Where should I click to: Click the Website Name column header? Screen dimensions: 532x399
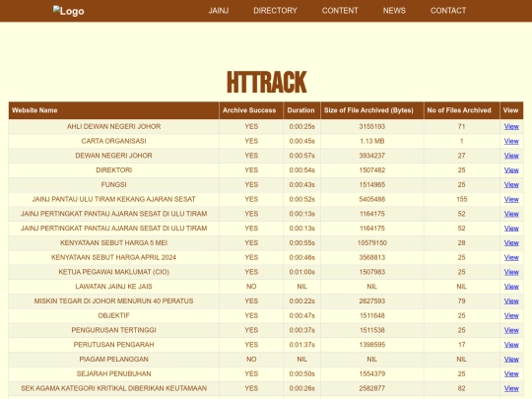(x=113, y=110)
